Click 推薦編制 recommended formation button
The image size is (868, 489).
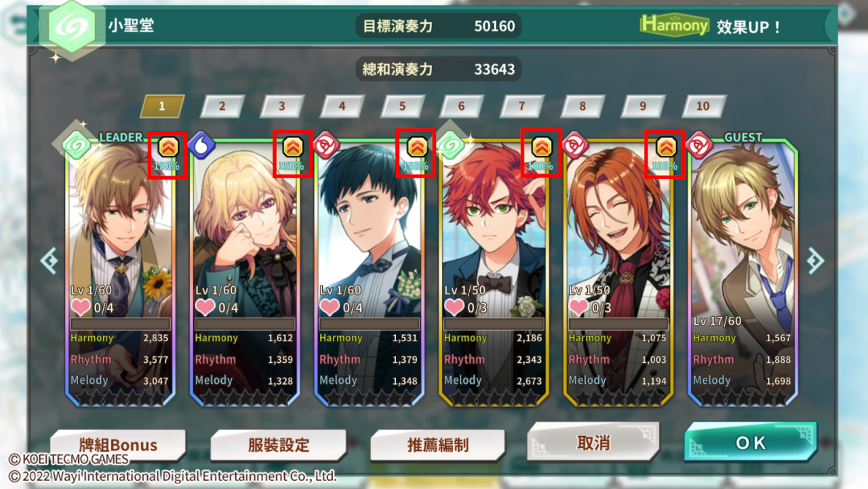(438, 445)
